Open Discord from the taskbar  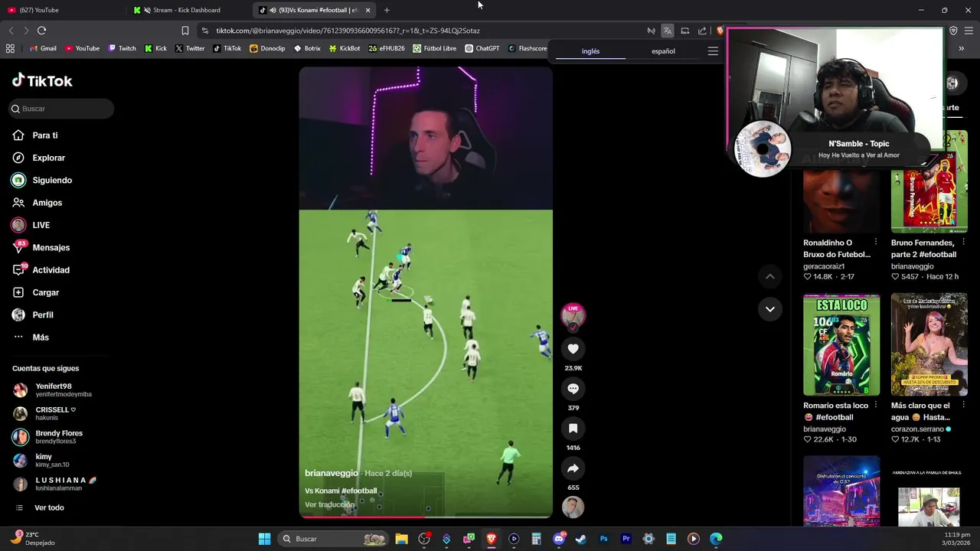(x=559, y=539)
